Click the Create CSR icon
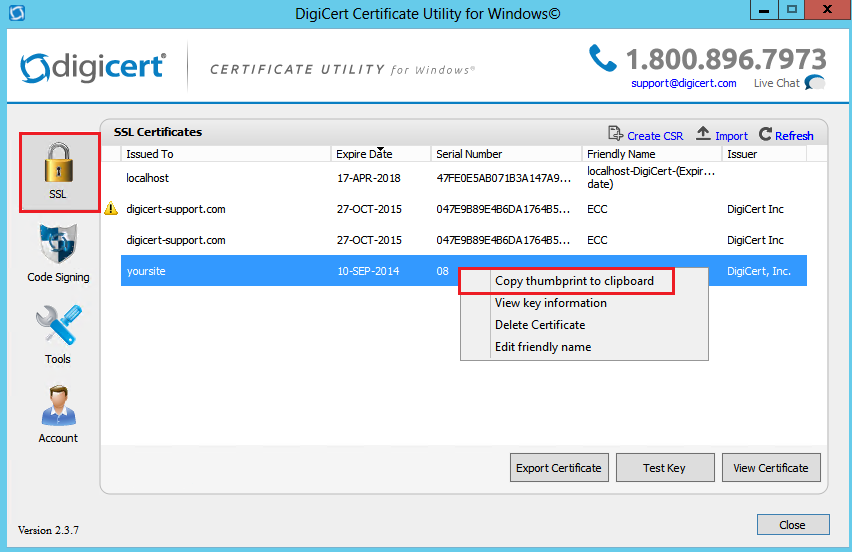Screen dimensions: 852x552 point(616,135)
